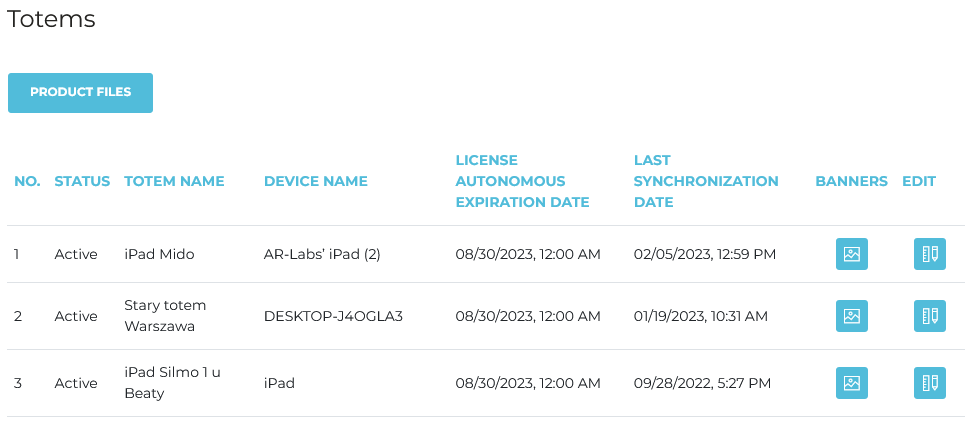Open banners for Stary totem Warszawa
The width and height of the screenshot is (974, 423).
[851, 316]
